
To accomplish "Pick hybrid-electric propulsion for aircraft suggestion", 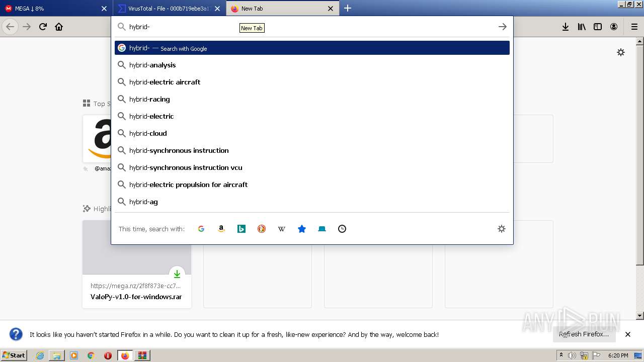I will tap(312, 185).
